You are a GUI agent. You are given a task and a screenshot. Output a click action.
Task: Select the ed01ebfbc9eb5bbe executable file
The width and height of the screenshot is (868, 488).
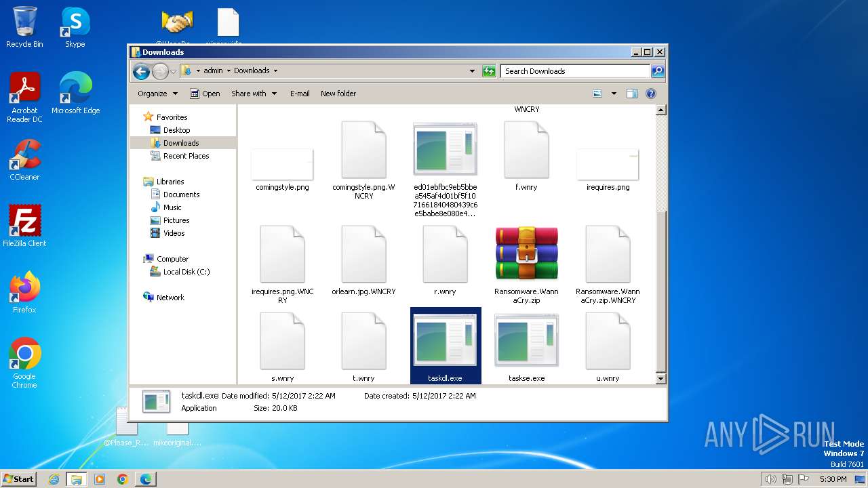click(x=445, y=169)
